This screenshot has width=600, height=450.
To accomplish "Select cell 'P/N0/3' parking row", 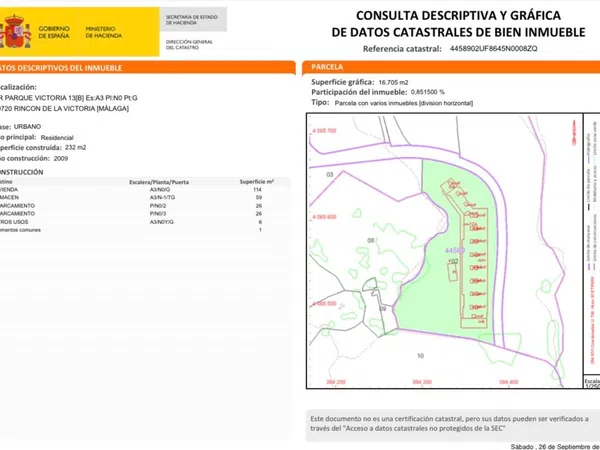I will click(158, 214).
